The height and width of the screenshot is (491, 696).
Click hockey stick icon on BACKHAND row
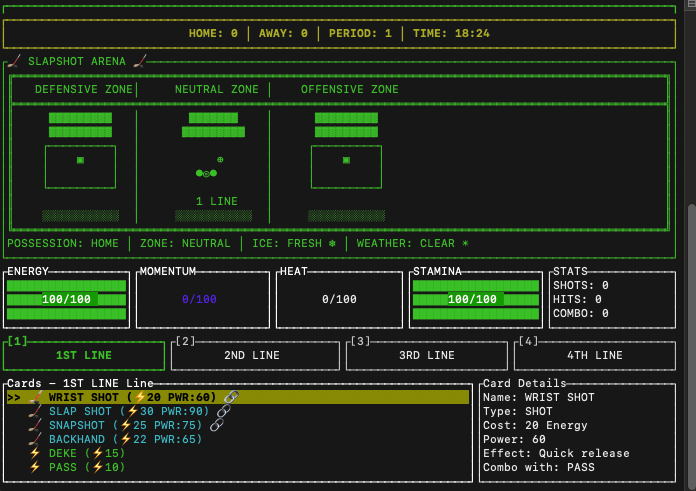35,439
